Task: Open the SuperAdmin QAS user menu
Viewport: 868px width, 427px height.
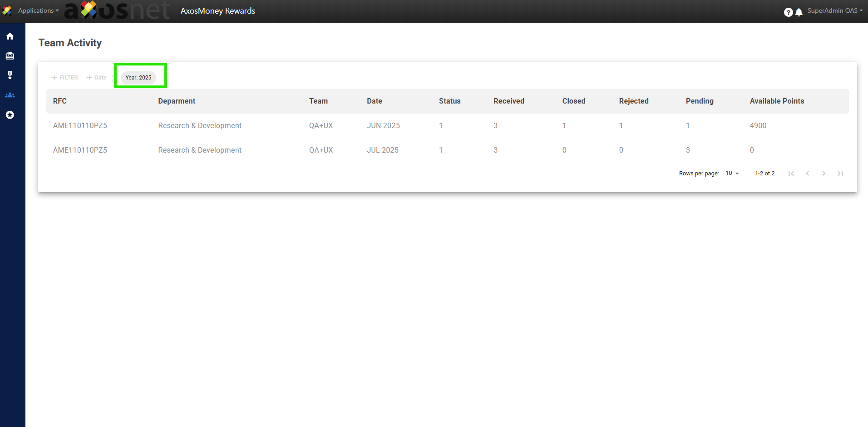Action: (834, 10)
